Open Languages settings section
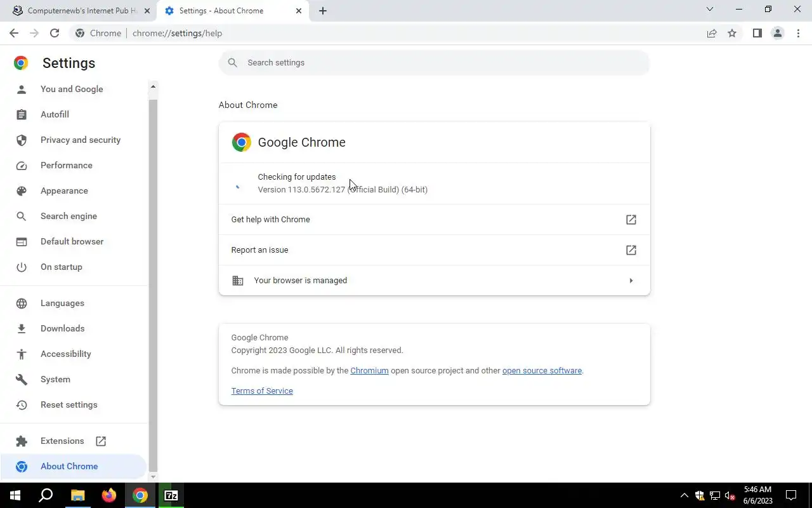This screenshot has height=508, width=812. [x=62, y=303]
